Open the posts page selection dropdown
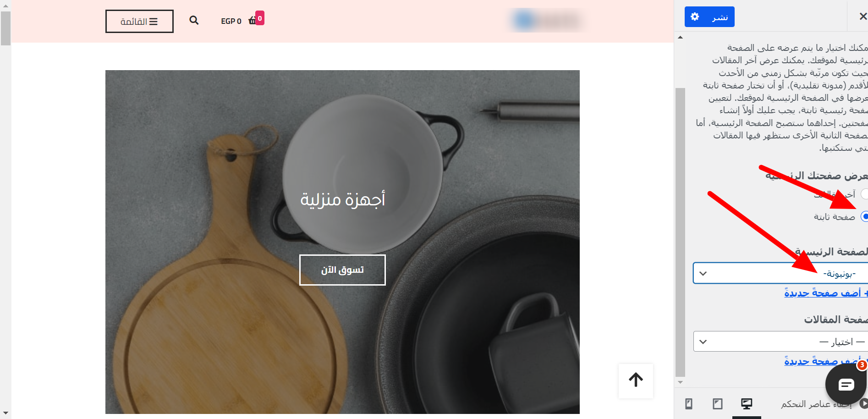The height and width of the screenshot is (419, 868). pos(780,342)
